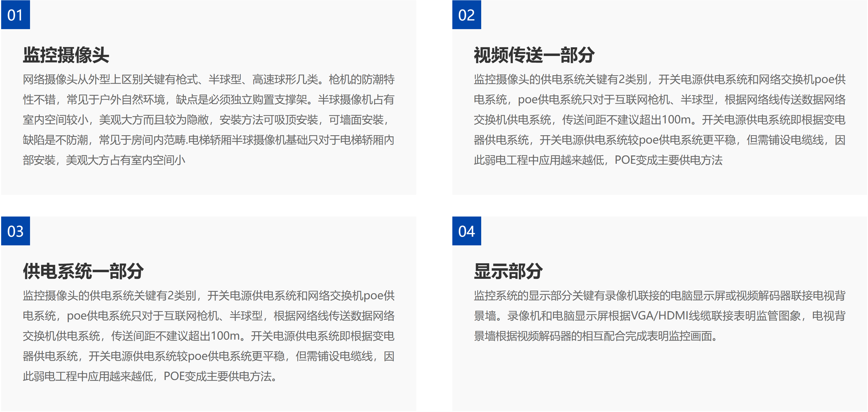This screenshot has height=412, width=868.
Task: Click the blue 04 number badge
Action: click(x=466, y=231)
